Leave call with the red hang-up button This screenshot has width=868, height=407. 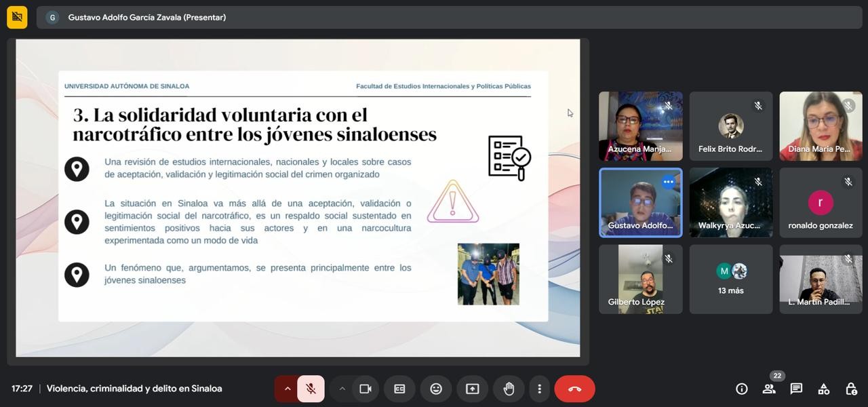(x=574, y=389)
